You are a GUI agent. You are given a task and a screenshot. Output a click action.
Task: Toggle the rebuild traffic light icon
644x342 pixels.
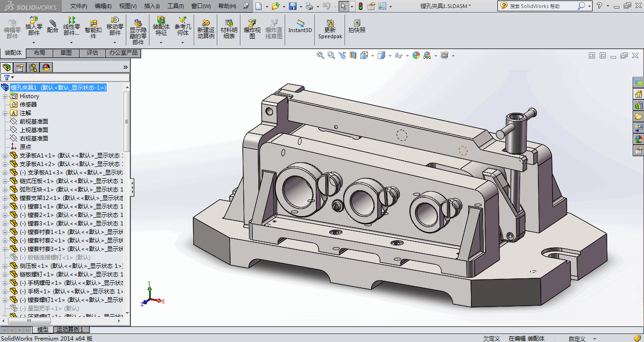(361, 6)
